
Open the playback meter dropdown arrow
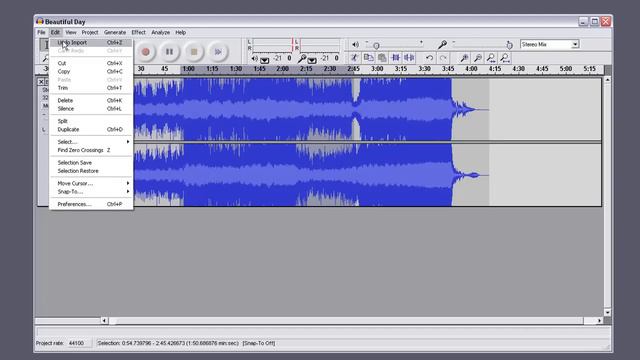pyautogui.click(x=264, y=60)
